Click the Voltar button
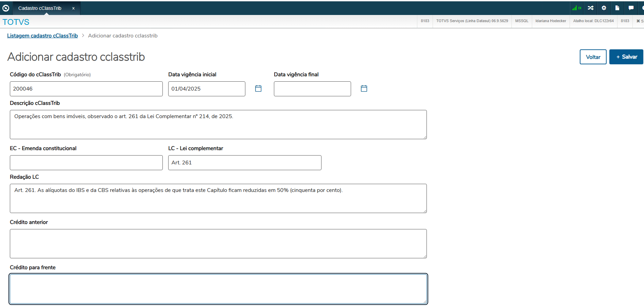Screen dimensions: 644x308 (593, 57)
